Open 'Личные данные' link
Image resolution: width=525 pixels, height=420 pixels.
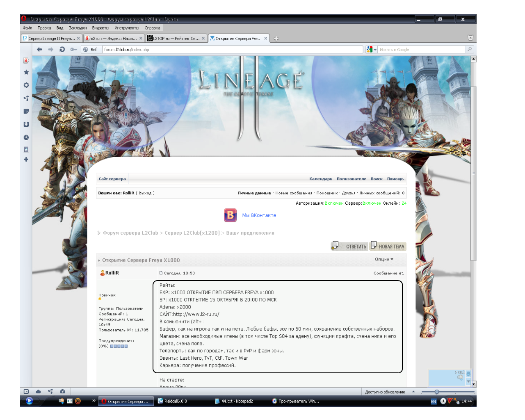[x=254, y=193]
